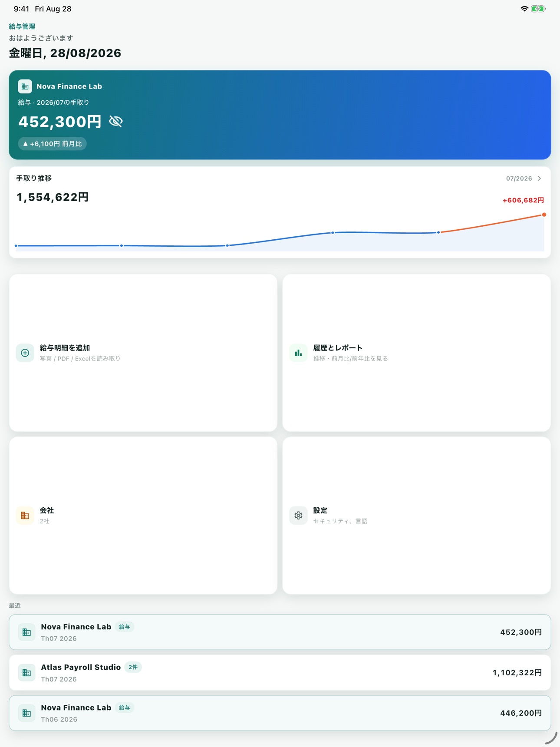Open the 会社 2社 card
Image resolution: width=560 pixels, height=747 pixels.
[x=143, y=516]
